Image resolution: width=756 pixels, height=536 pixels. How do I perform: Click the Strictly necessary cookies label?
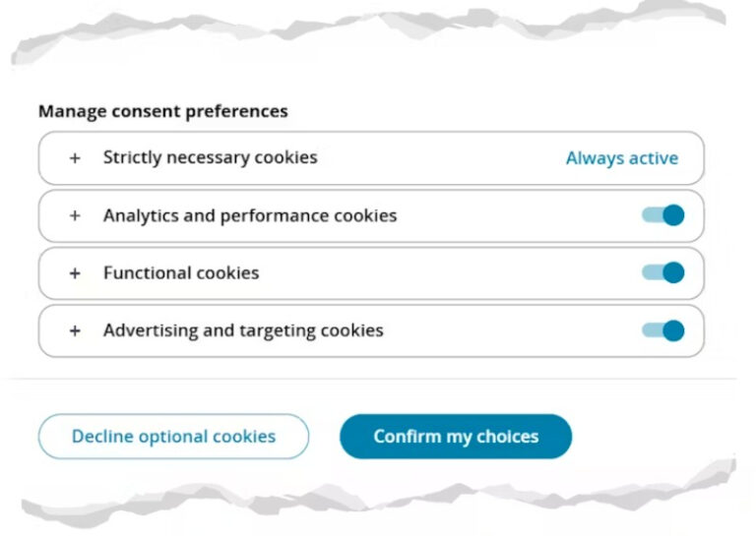pos(211,157)
